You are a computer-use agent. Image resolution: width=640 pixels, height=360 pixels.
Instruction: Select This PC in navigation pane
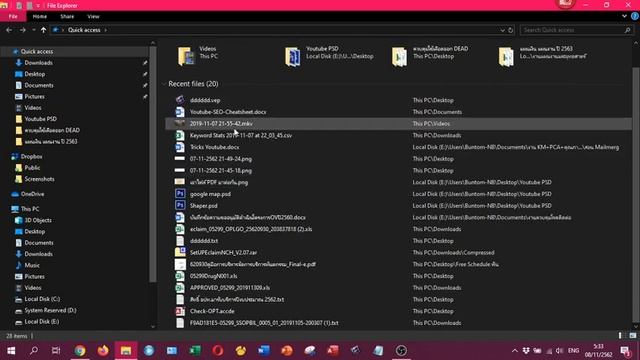(x=30, y=209)
